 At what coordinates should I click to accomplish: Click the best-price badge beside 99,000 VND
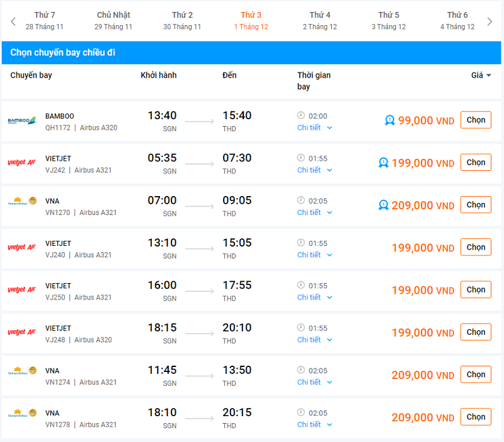390,120
